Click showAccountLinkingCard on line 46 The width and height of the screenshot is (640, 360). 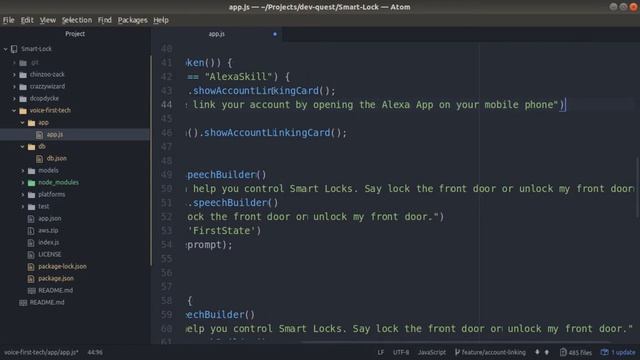point(267,133)
